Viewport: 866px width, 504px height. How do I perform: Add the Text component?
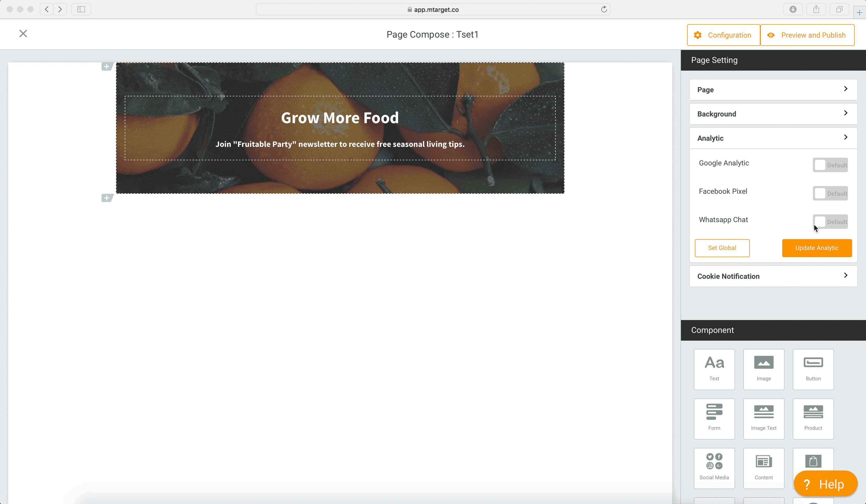[x=714, y=369]
